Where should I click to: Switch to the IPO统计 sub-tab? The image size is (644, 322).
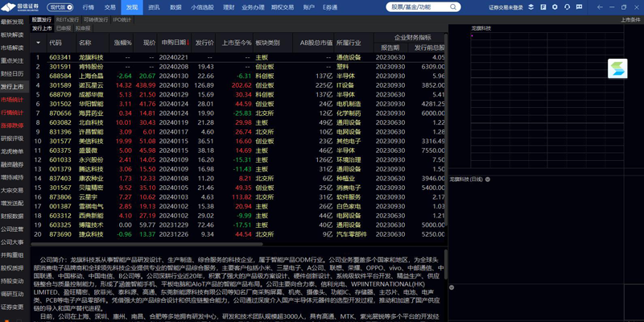[x=122, y=19]
